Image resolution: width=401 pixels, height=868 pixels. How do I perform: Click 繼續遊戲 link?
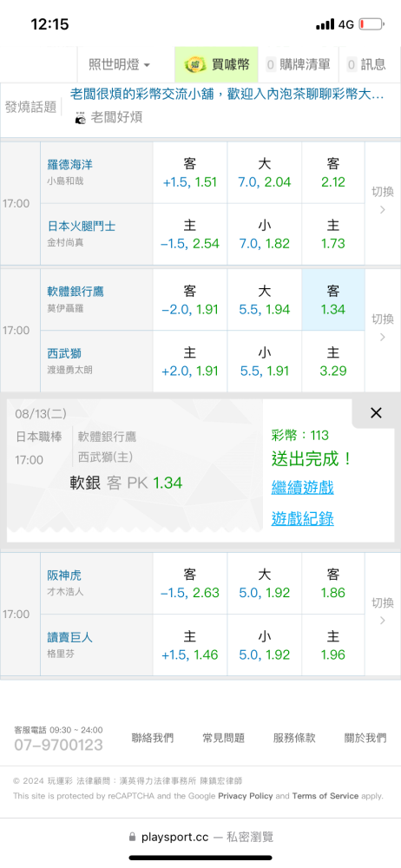point(302,488)
